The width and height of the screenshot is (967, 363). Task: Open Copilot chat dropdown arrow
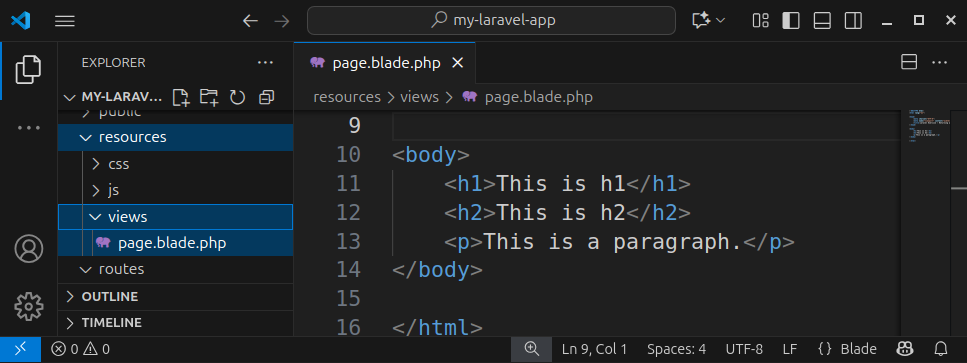[x=720, y=21]
